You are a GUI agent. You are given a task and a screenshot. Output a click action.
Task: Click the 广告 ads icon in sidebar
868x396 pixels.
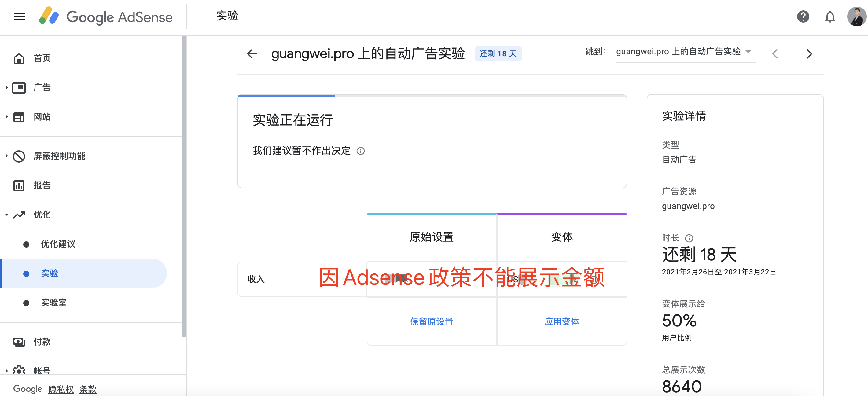coord(19,88)
